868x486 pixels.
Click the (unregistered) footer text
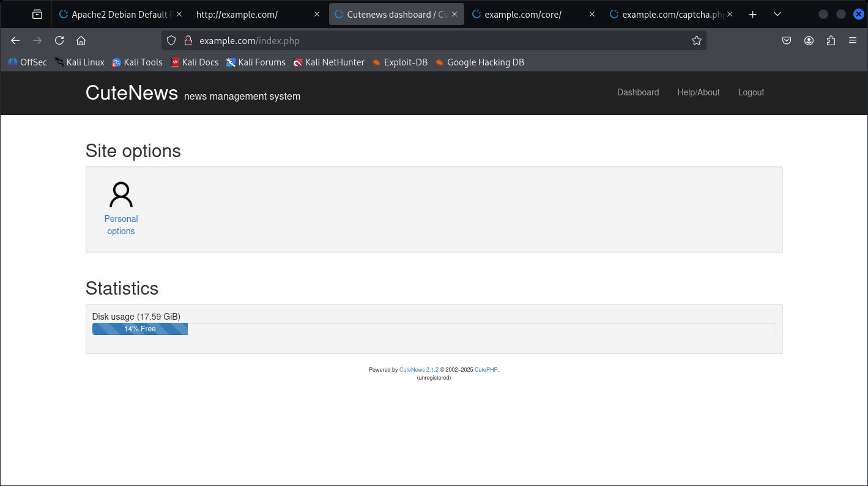[434, 378]
